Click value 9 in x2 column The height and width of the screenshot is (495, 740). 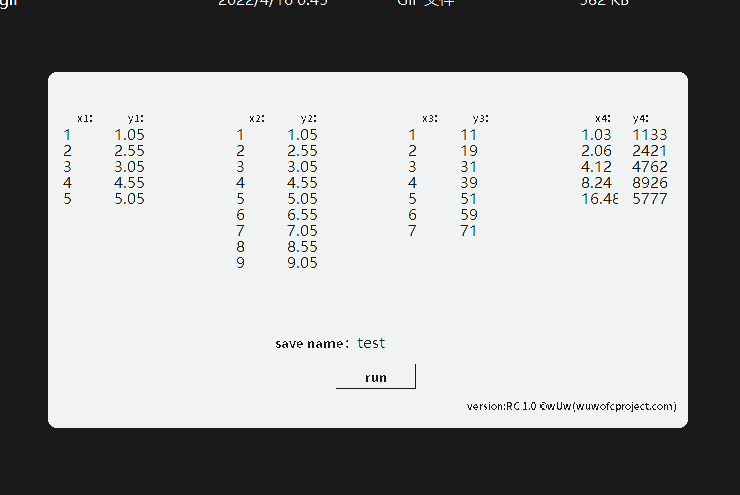click(241, 263)
